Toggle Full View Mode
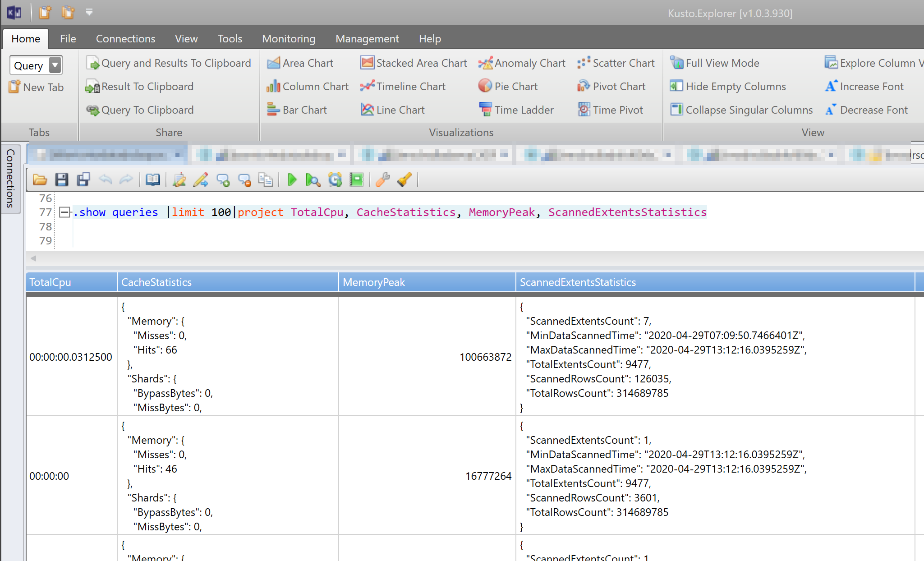The image size is (924, 561). point(714,63)
